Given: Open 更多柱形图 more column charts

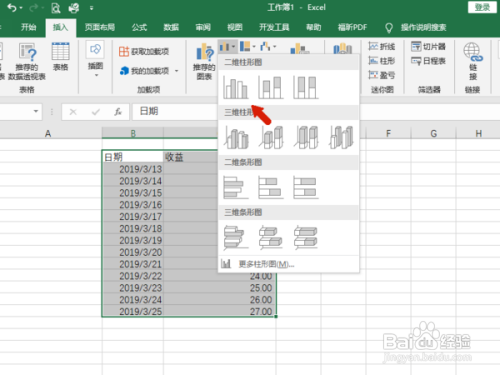Looking at the screenshot, I should [289, 264].
